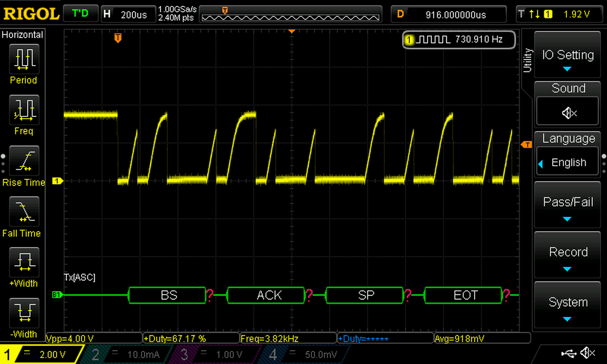Choose the Fall Time measurement icon
The width and height of the screenshot is (607, 364).
pos(23,211)
